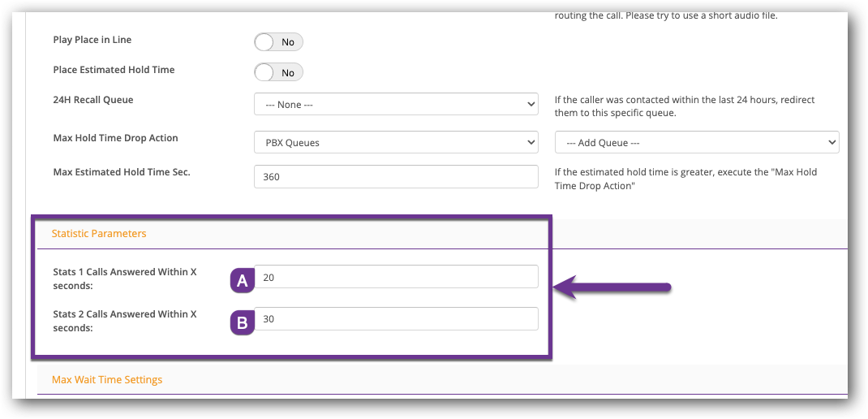Screen dimensions: 868x419
Task: Open the Add Queue dropdown
Action: (x=696, y=142)
